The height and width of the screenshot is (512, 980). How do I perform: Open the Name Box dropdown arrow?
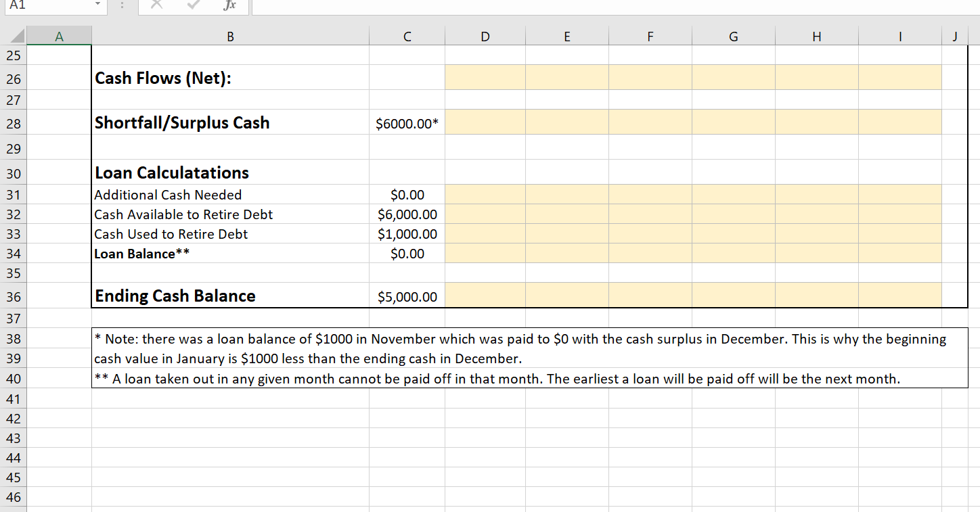click(x=97, y=7)
